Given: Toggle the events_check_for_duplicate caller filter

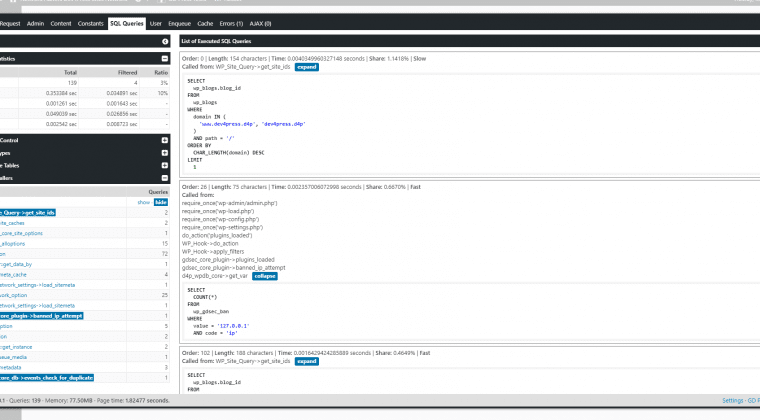Looking at the screenshot, I should pyautogui.click(x=47, y=378).
